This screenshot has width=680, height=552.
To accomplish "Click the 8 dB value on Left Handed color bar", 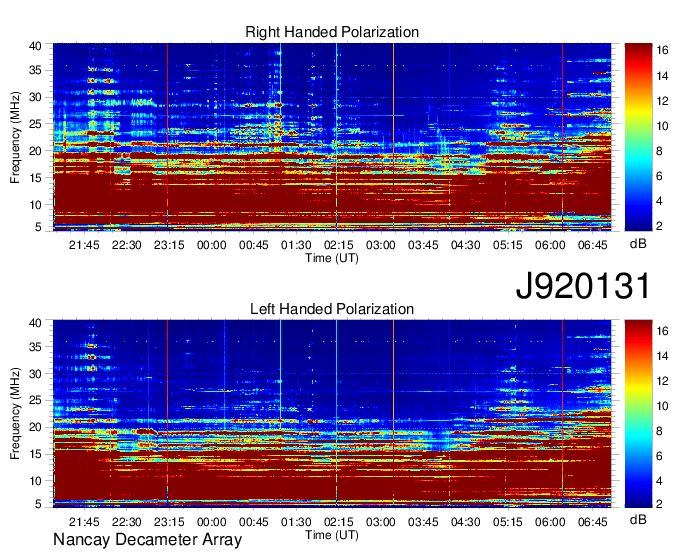I will click(x=660, y=431).
